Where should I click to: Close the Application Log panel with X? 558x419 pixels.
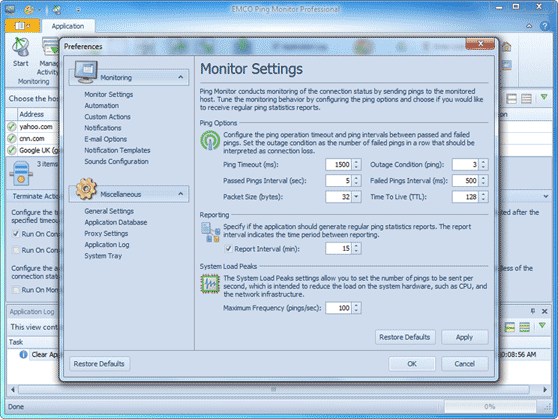[544, 311]
